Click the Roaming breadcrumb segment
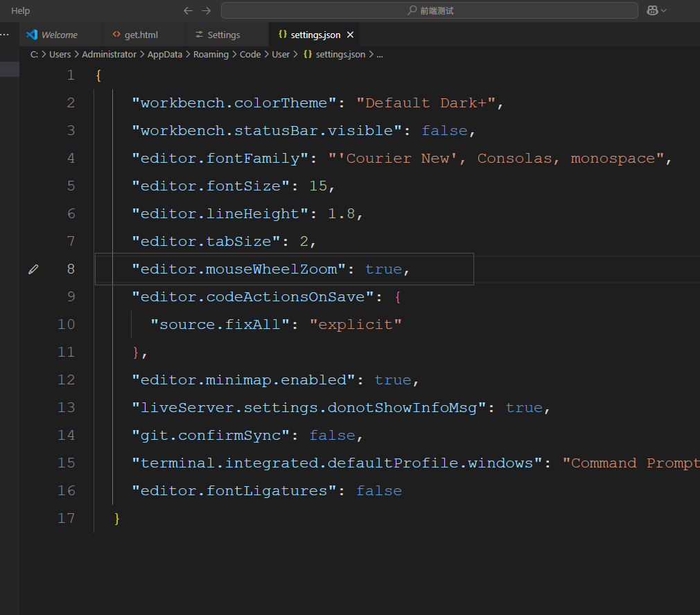 click(x=211, y=55)
